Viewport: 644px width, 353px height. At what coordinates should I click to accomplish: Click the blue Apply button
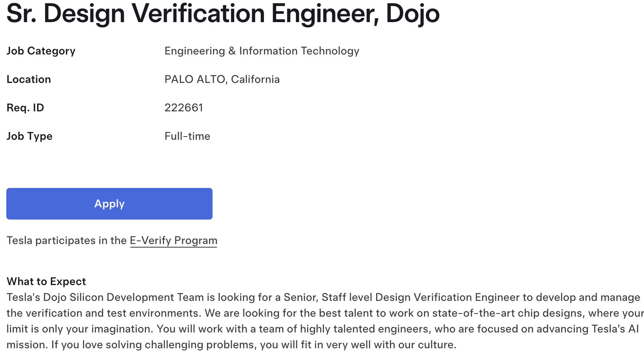109,204
